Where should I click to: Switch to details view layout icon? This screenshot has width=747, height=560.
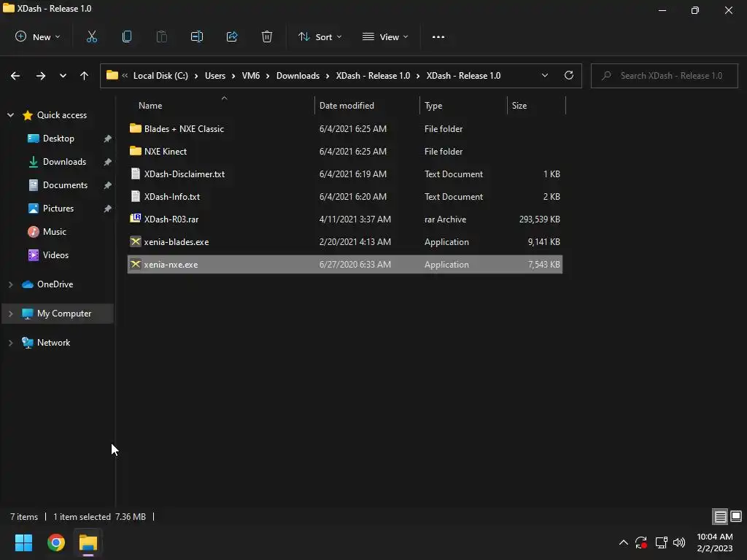coord(720,516)
